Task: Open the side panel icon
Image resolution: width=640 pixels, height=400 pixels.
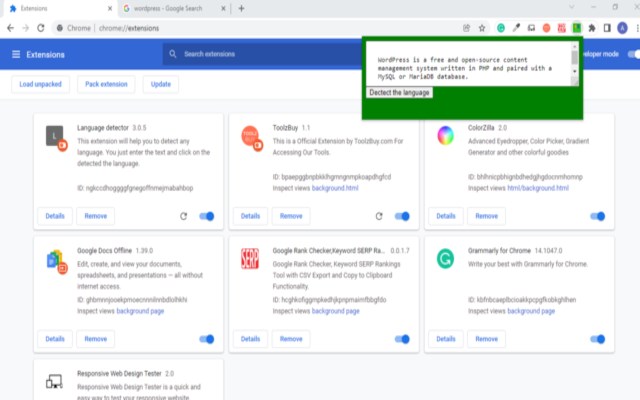Action: [607, 28]
